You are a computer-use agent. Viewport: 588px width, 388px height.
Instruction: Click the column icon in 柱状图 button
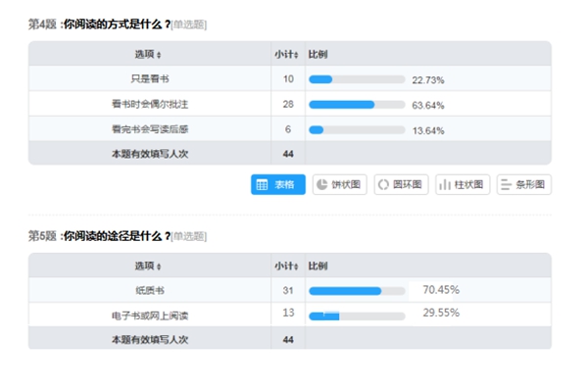(445, 184)
